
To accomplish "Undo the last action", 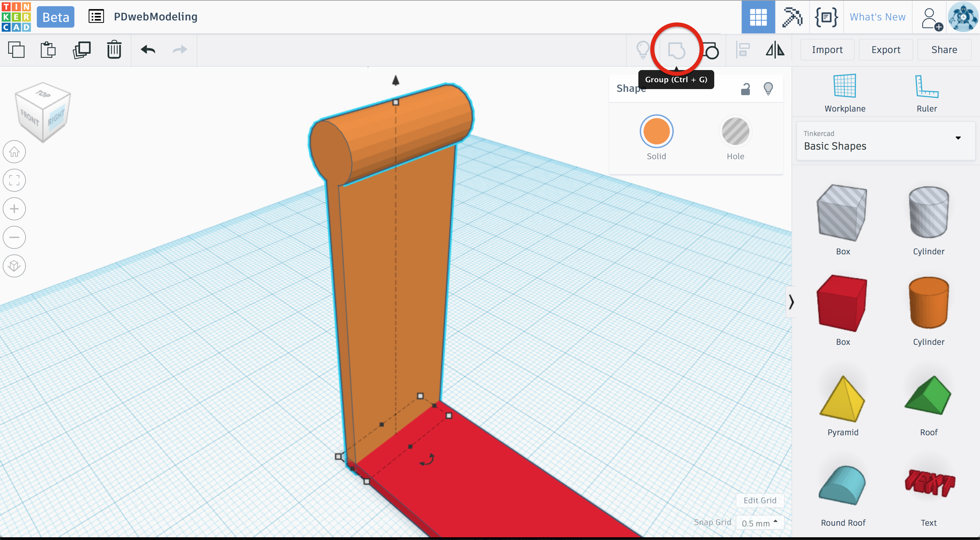I will 148,50.
